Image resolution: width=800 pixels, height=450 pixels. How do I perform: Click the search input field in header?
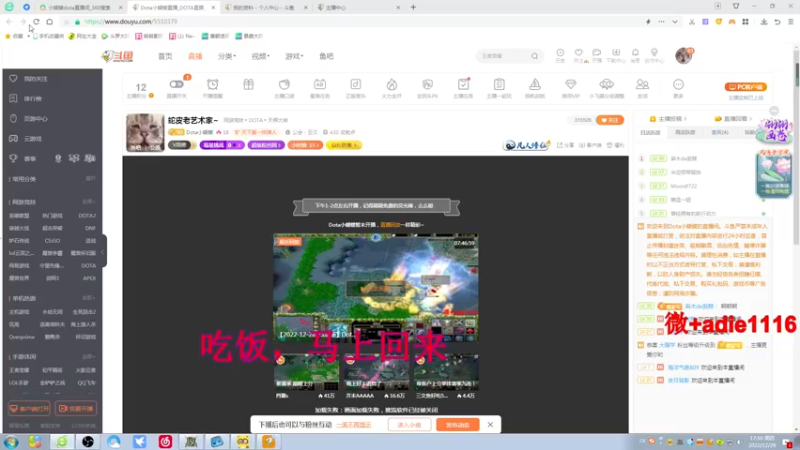click(503, 56)
